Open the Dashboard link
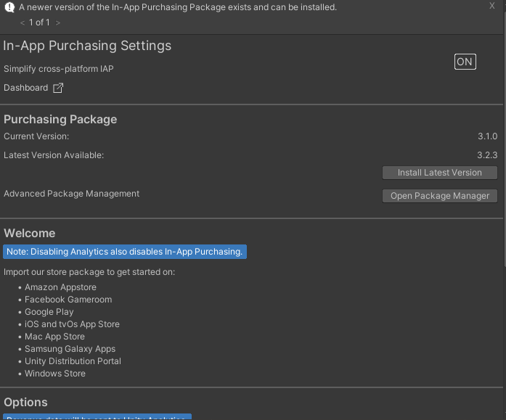Viewport: 506px width, 420px height. [26, 88]
